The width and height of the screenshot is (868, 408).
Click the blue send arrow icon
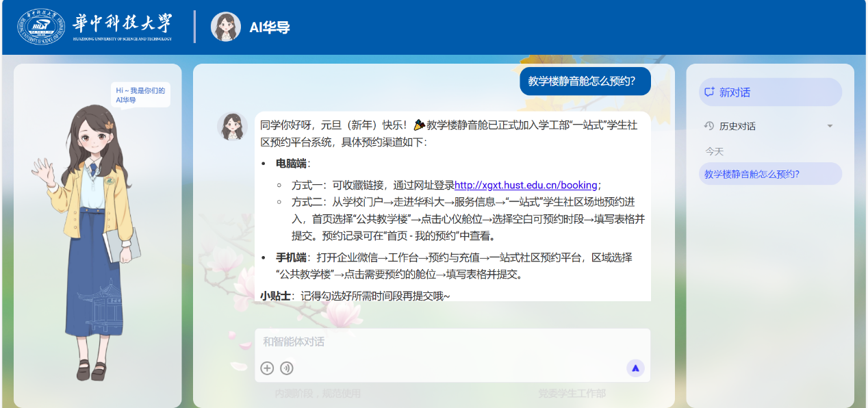[x=635, y=368]
